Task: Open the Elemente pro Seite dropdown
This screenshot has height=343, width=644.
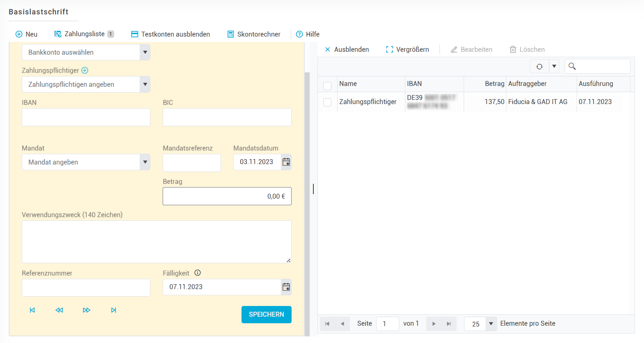Action: pyautogui.click(x=491, y=324)
